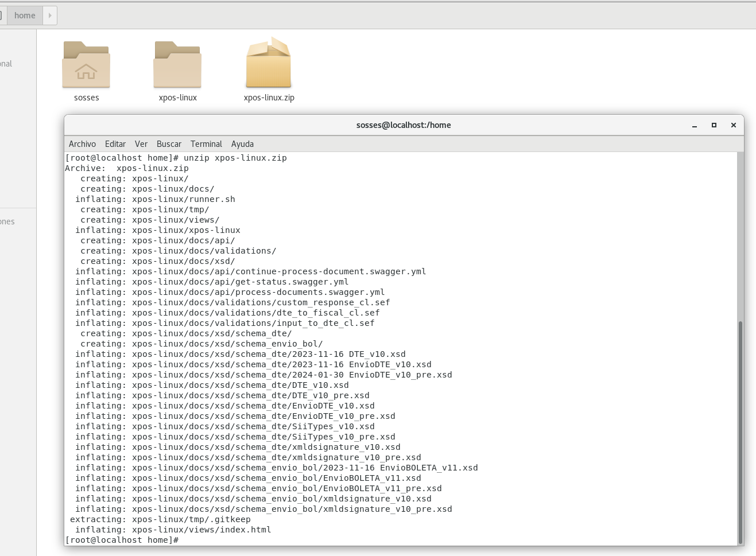
Task: Open the Buscar menu
Action: 169,144
